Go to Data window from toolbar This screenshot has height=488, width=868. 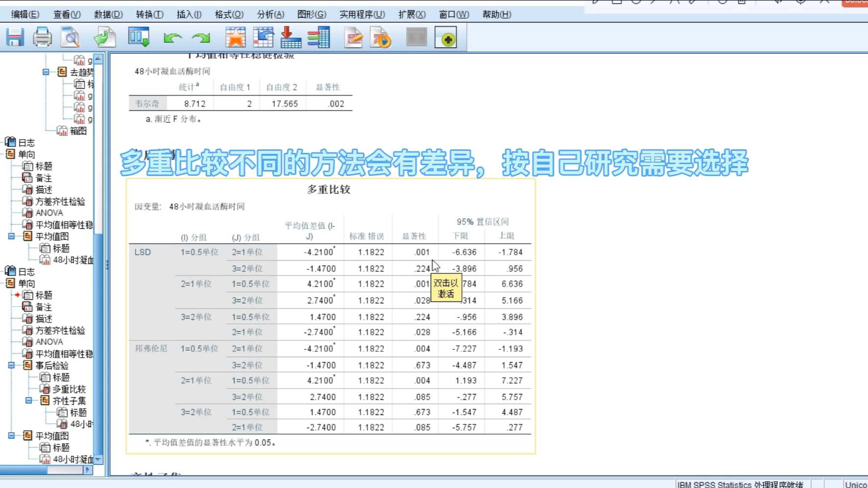tap(139, 37)
